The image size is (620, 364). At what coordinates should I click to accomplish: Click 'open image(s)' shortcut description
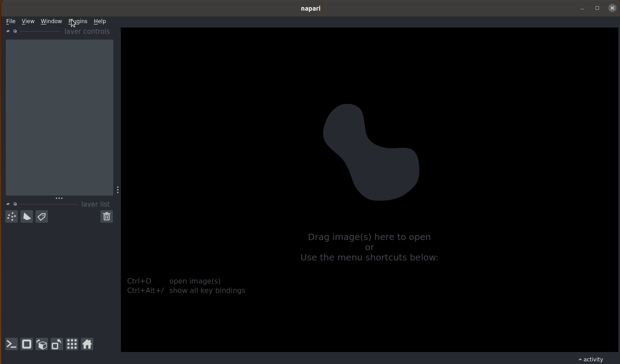pos(195,281)
